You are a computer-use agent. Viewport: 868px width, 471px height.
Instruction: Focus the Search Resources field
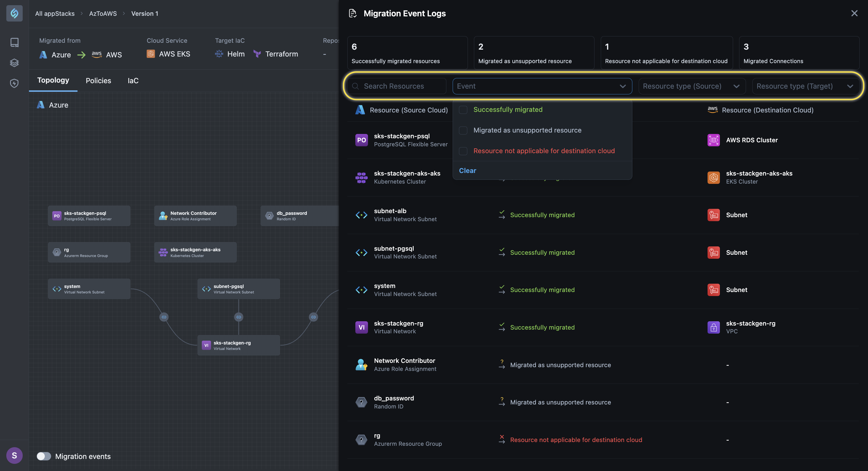pyautogui.click(x=397, y=86)
